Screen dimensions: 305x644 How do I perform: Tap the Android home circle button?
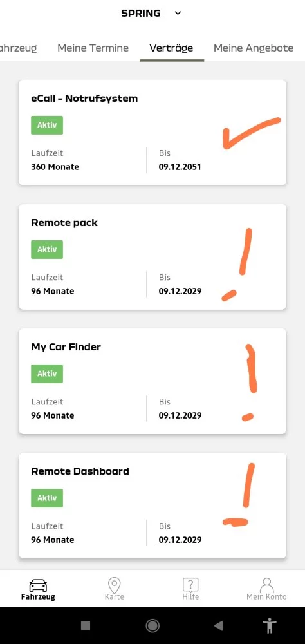tap(152, 625)
